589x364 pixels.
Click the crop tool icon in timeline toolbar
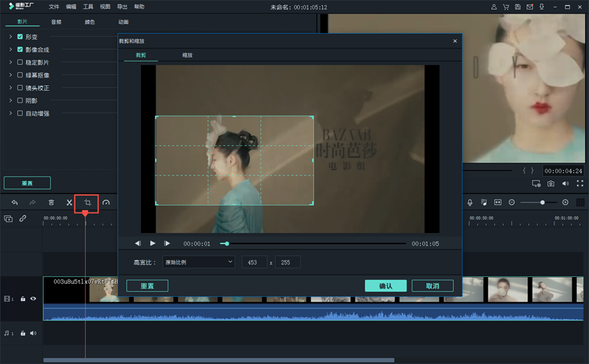point(88,203)
